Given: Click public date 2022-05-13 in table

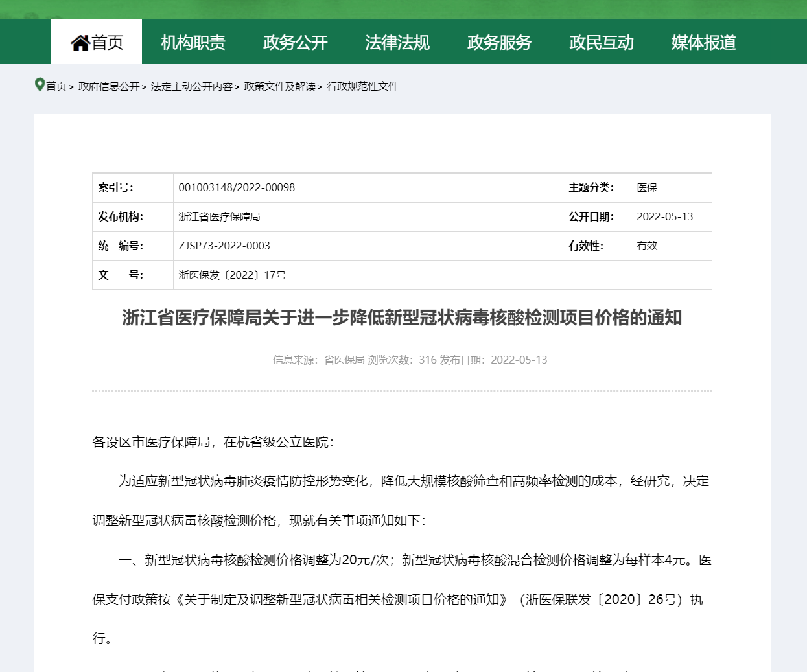Looking at the screenshot, I should pos(665,216).
